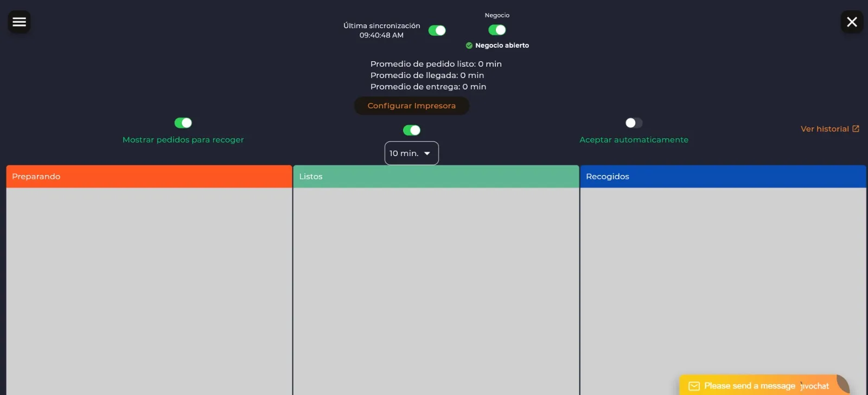Image resolution: width=868 pixels, height=395 pixels.
Task: Click the external link icon beside Ver historial
Action: click(x=856, y=129)
